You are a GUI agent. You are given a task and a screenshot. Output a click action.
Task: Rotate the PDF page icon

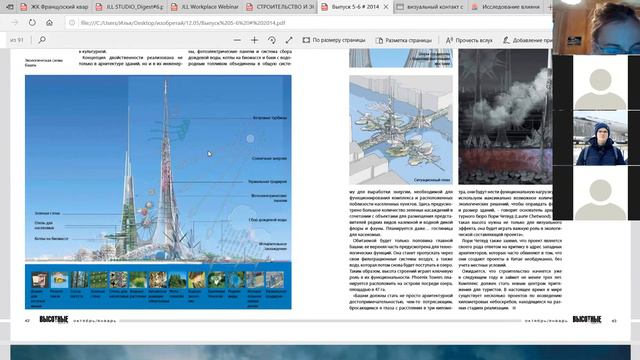[x=272, y=40]
